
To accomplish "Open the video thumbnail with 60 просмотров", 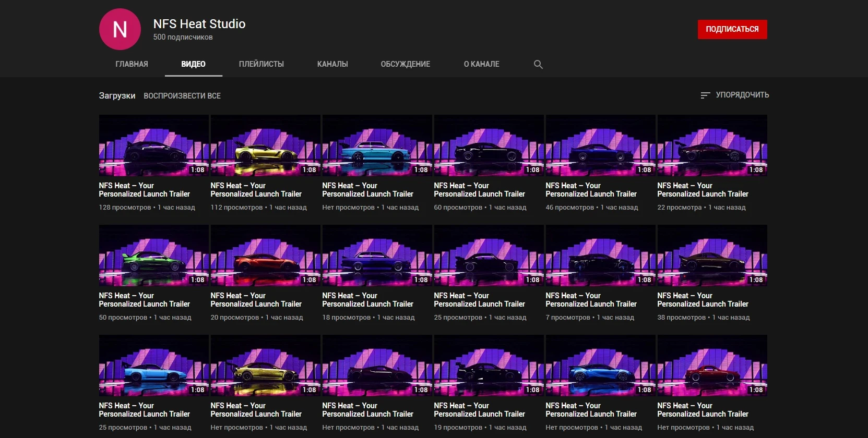I will coord(489,145).
